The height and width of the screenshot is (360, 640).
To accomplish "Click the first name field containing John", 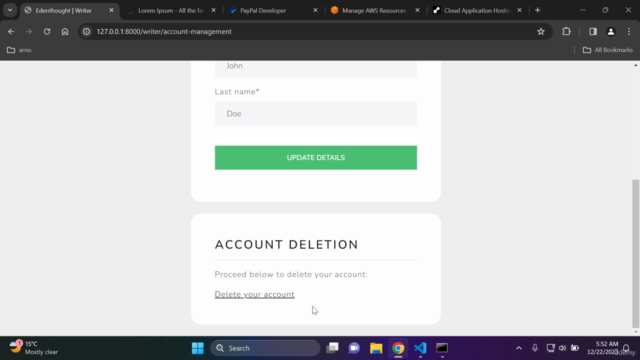I will pyautogui.click(x=316, y=69).
